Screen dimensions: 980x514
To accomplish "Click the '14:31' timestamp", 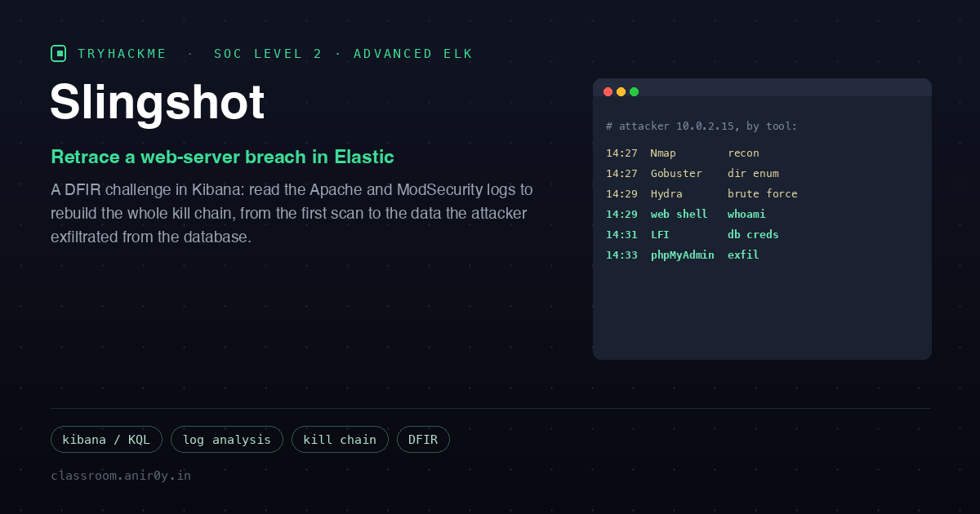I will [x=621, y=235].
